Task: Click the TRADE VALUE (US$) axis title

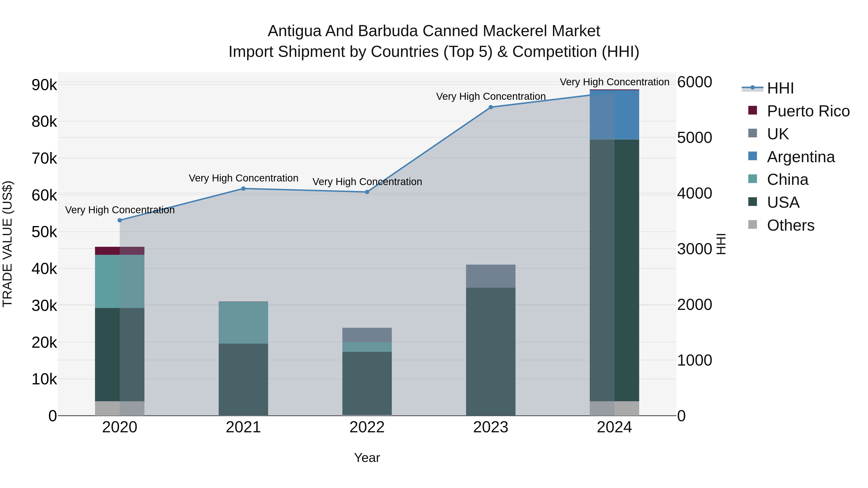Action: click(7, 244)
